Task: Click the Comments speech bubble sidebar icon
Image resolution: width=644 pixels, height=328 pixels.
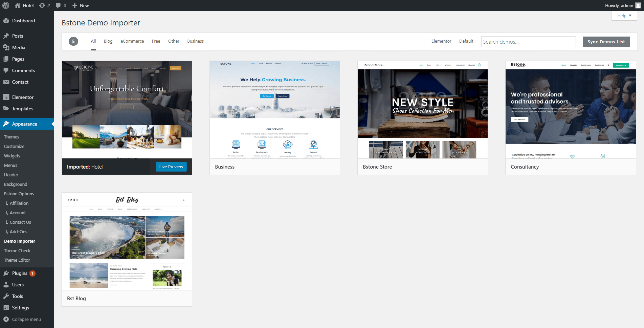Action: tap(6, 70)
